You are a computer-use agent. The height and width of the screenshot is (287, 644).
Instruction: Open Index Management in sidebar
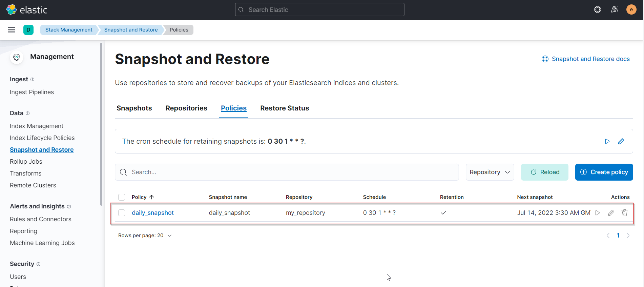point(37,126)
